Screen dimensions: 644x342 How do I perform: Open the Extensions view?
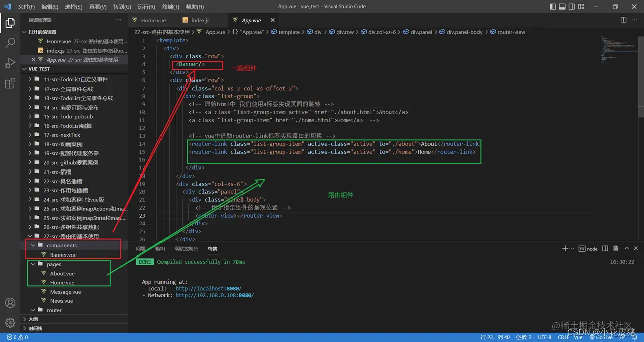coord(10,83)
